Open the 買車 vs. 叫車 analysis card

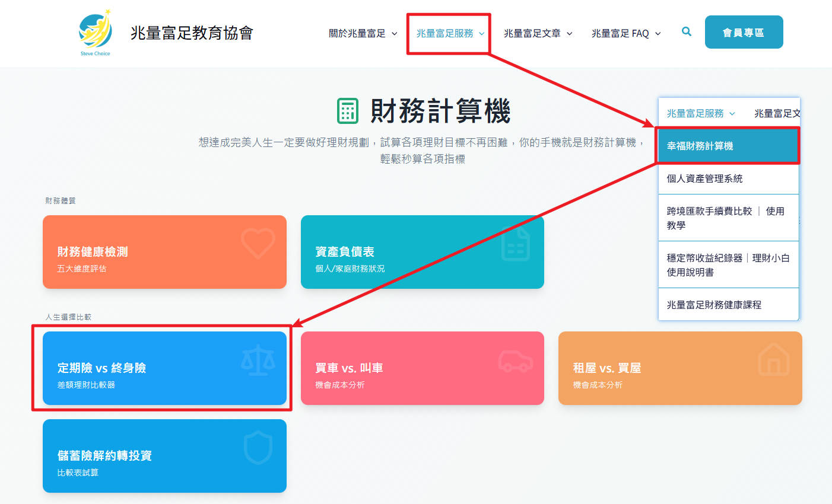(423, 368)
